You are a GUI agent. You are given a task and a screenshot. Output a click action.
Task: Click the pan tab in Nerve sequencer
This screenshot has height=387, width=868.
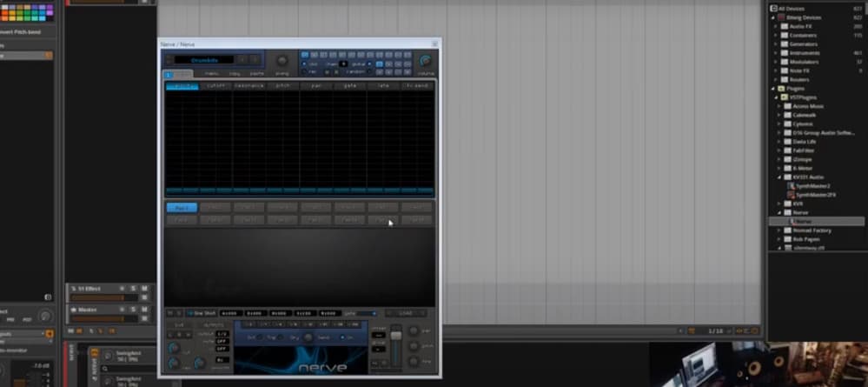coord(316,86)
